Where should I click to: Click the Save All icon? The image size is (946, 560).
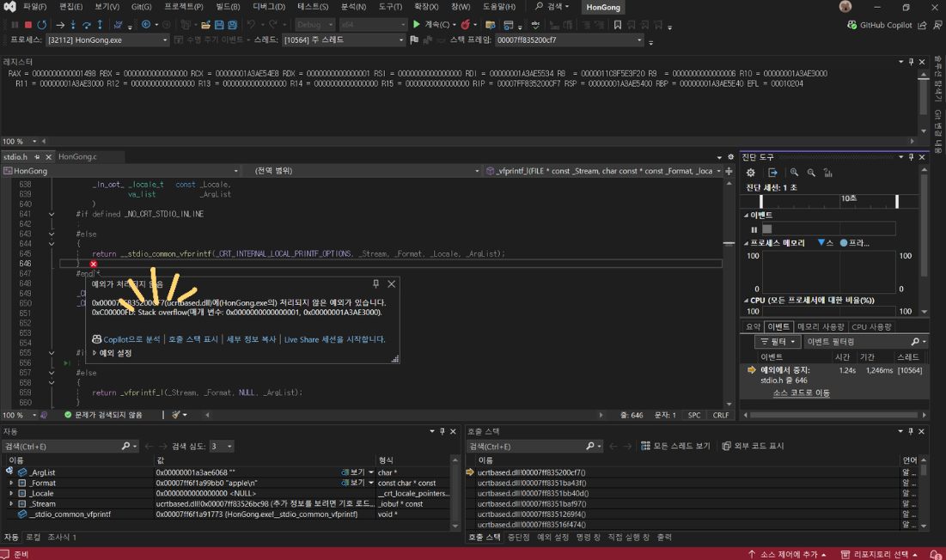(x=232, y=25)
